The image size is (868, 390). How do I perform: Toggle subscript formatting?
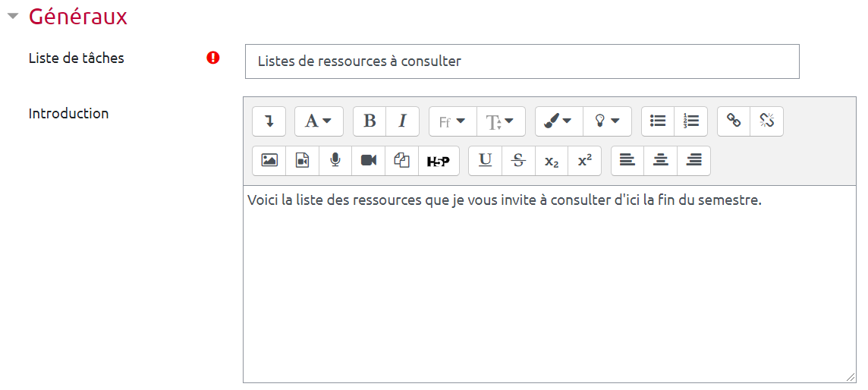[x=552, y=161]
